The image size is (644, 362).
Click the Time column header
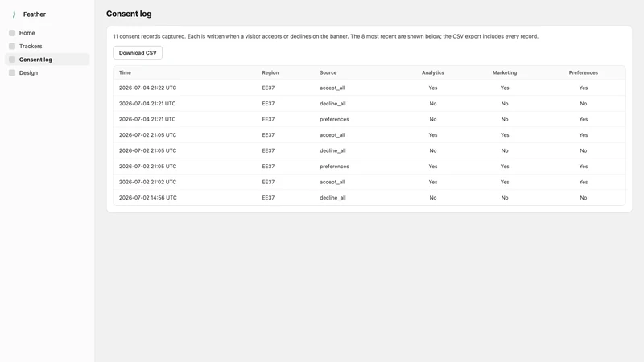pos(125,72)
